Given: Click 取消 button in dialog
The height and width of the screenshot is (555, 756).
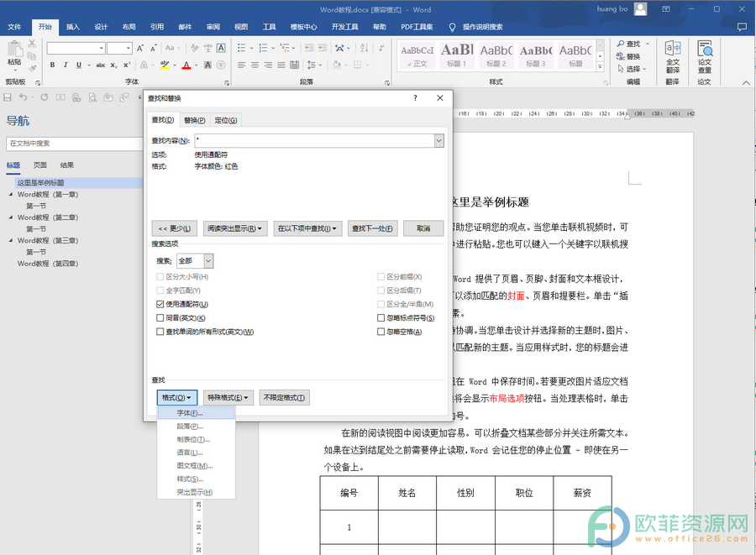Looking at the screenshot, I should (x=423, y=228).
